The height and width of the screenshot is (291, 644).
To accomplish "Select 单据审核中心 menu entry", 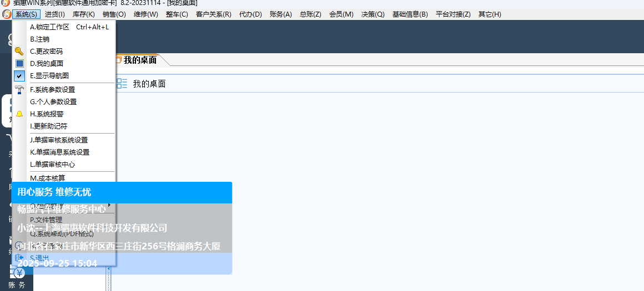I will click(x=52, y=165).
